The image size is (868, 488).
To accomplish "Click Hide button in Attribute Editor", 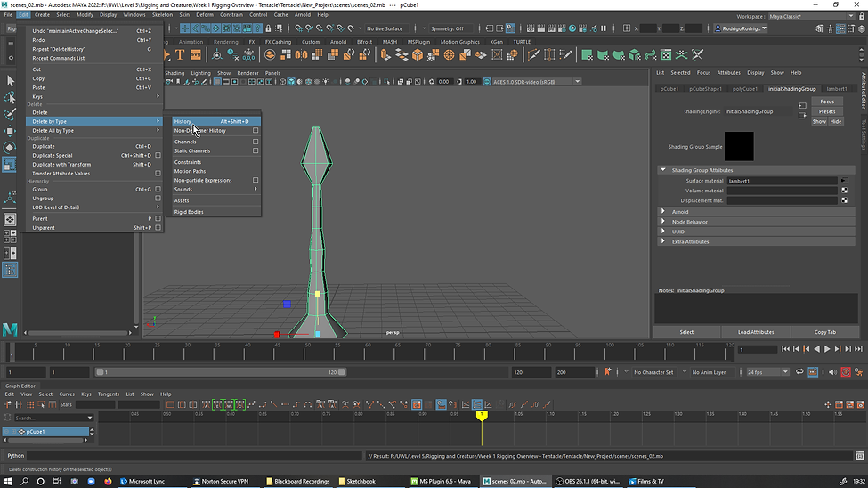I will pyautogui.click(x=835, y=121).
